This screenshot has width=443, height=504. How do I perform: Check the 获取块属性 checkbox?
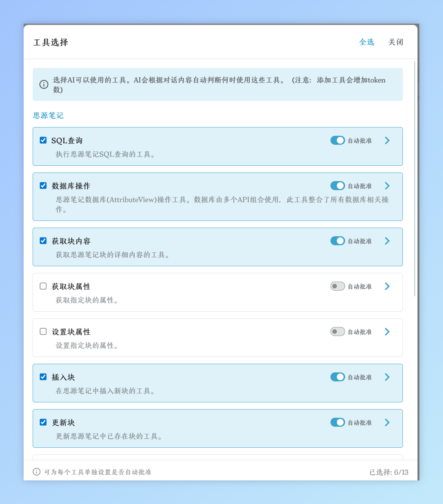point(43,286)
